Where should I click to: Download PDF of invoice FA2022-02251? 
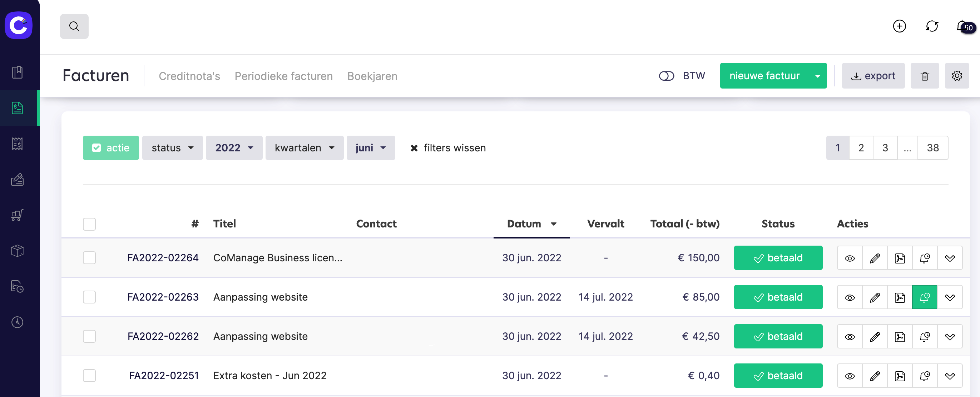[900, 376]
